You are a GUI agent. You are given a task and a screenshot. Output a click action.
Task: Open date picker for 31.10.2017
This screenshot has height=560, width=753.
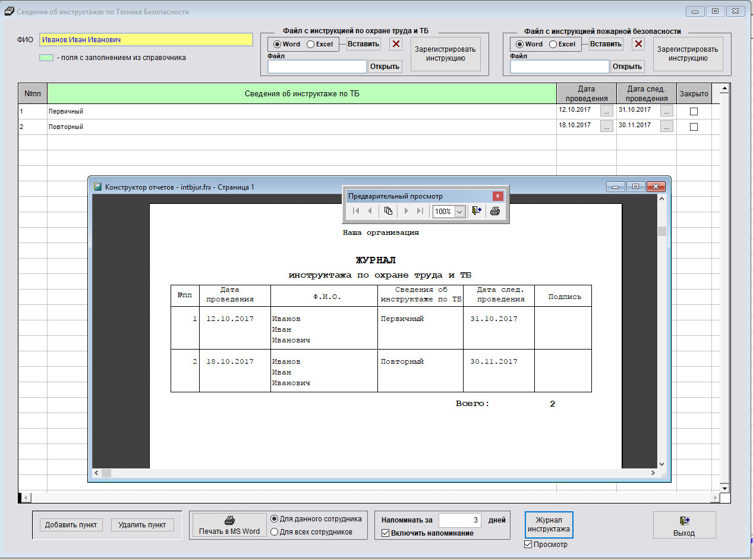click(x=666, y=111)
